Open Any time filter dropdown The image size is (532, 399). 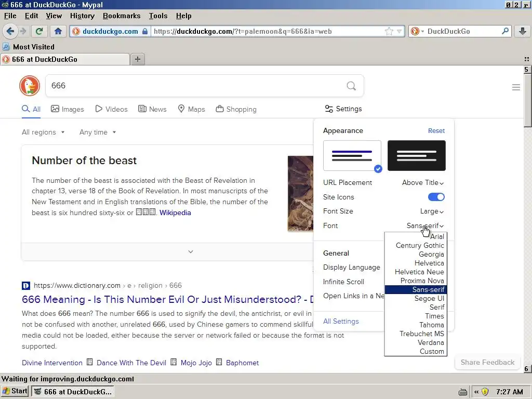click(98, 132)
